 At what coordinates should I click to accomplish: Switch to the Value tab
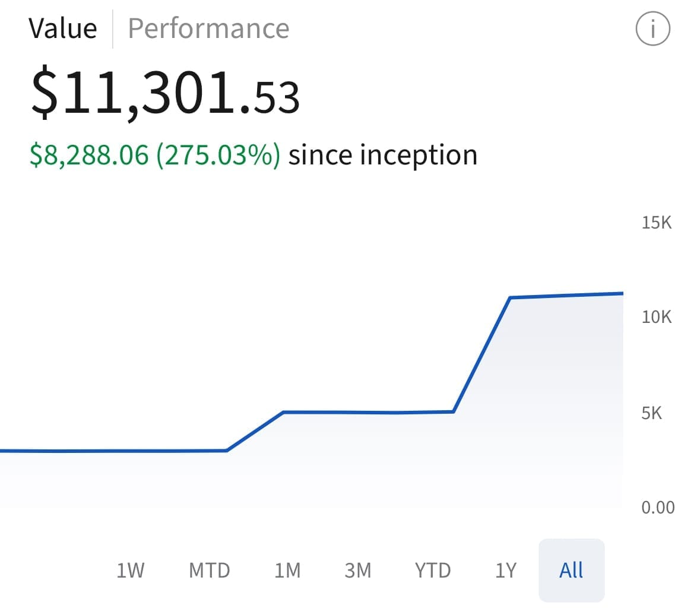click(63, 28)
